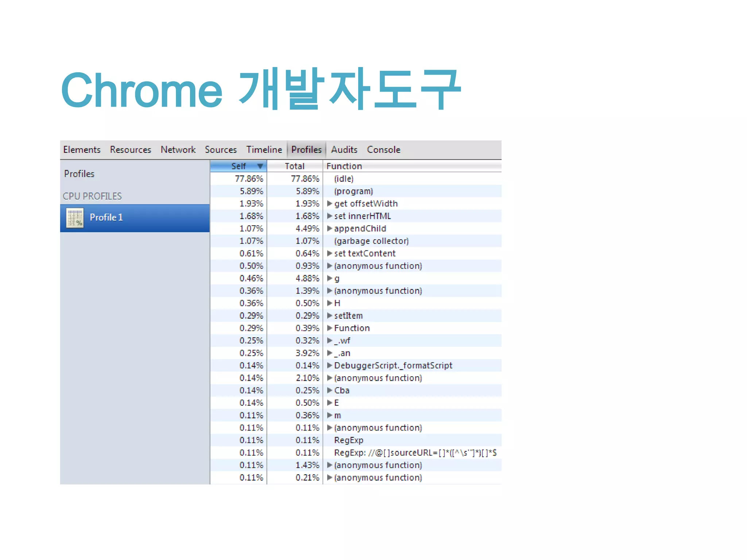This screenshot has width=747, height=560.
Task: Click the CPU PROFILES section header
Action: point(92,196)
